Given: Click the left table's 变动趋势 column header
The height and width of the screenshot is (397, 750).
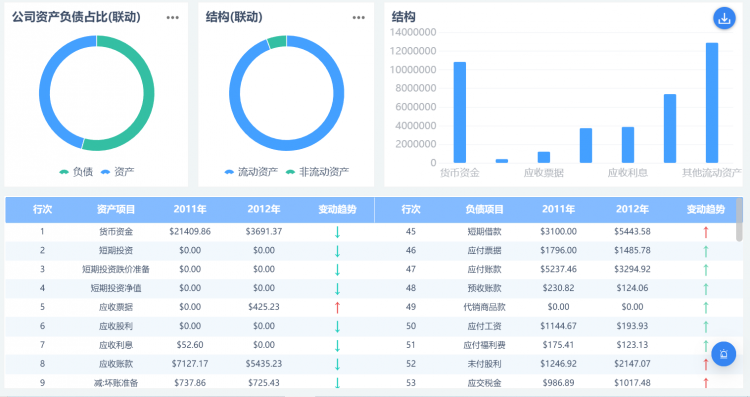Looking at the screenshot, I should pos(337,210).
